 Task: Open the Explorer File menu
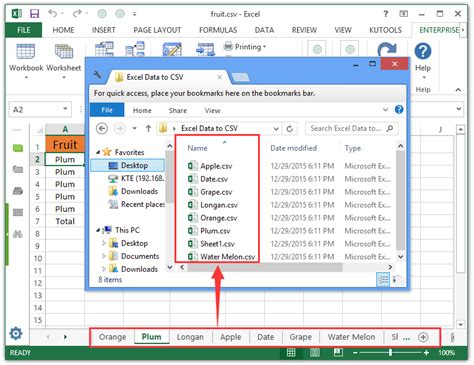click(107, 110)
